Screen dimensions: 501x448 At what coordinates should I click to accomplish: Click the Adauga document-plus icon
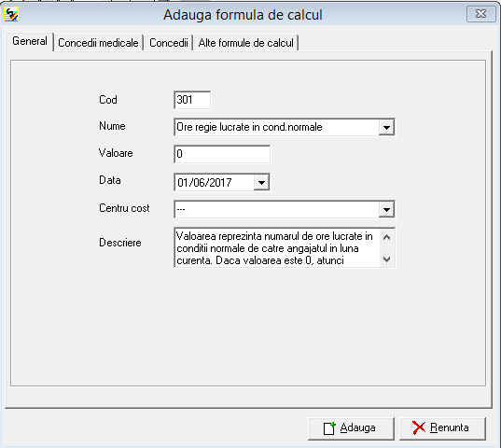tap(329, 428)
